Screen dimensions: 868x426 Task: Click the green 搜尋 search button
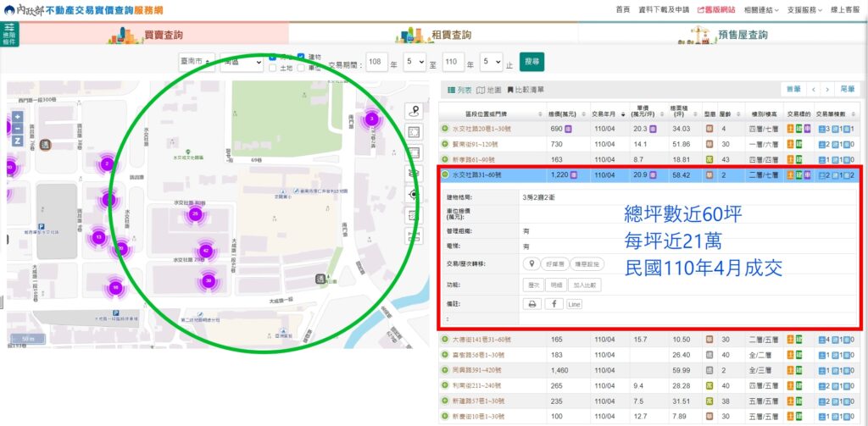coord(531,62)
